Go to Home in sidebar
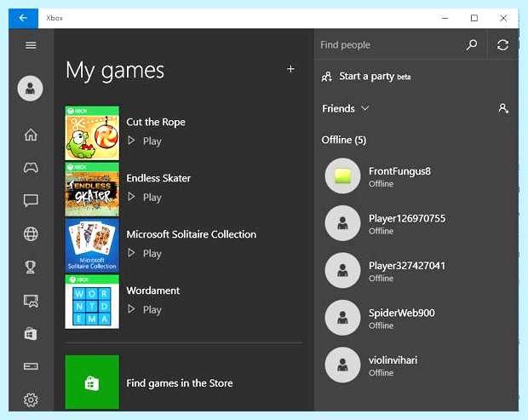528x420 pixels. tap(31, 135)
